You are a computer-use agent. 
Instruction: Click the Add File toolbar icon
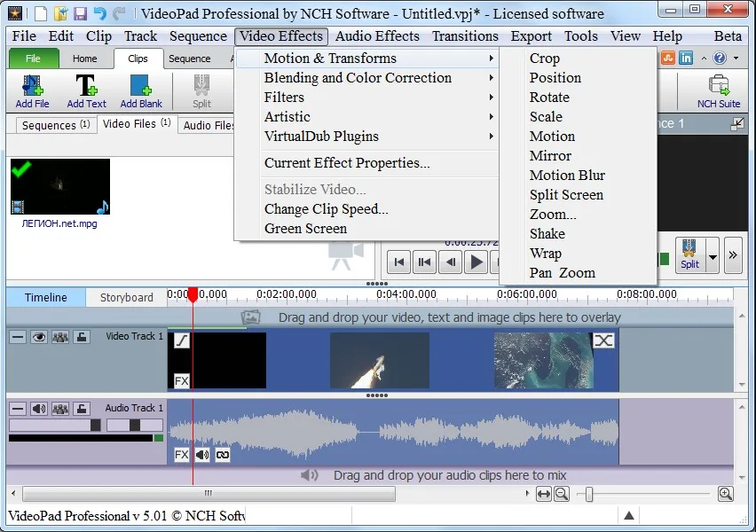(32, 91)
